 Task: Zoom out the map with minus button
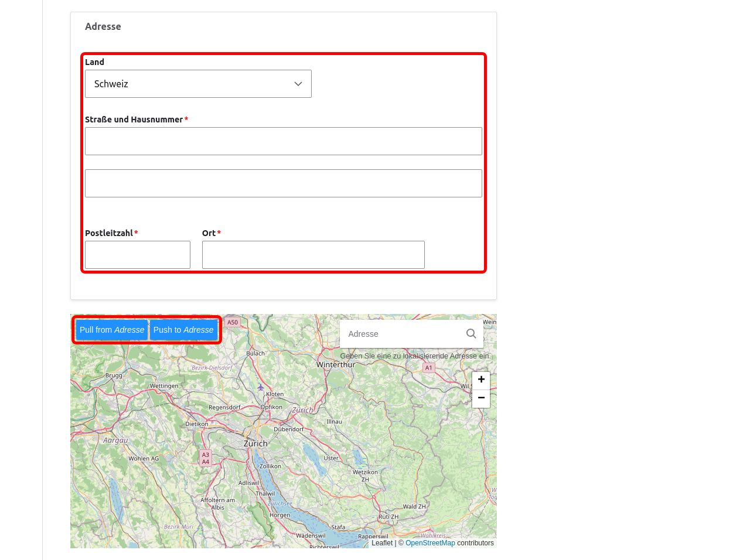481,398
